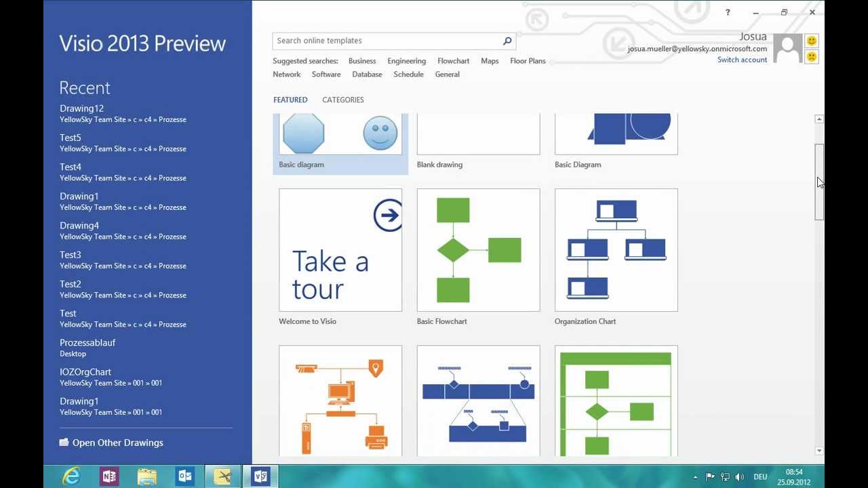Click the Switch account link
This screenshot has height=488, width=868.
(743, 60)
